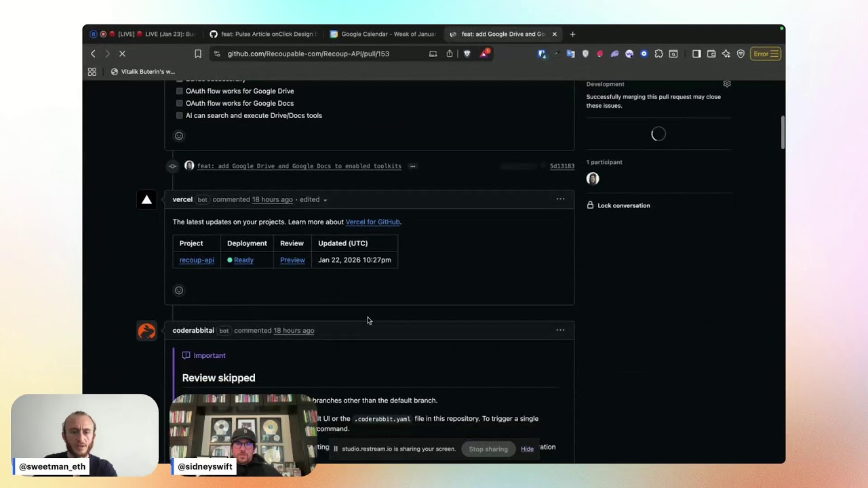Click the commit author avatar

pyautogui.click(x=189, y=165)
